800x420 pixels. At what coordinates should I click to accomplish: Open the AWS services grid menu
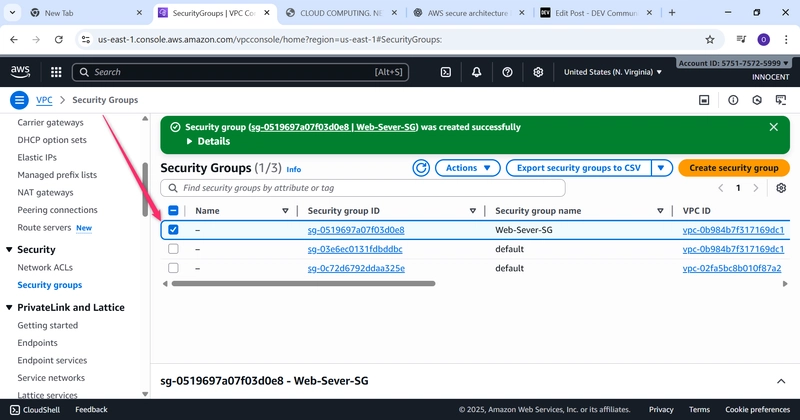click(x=56, y=72)
